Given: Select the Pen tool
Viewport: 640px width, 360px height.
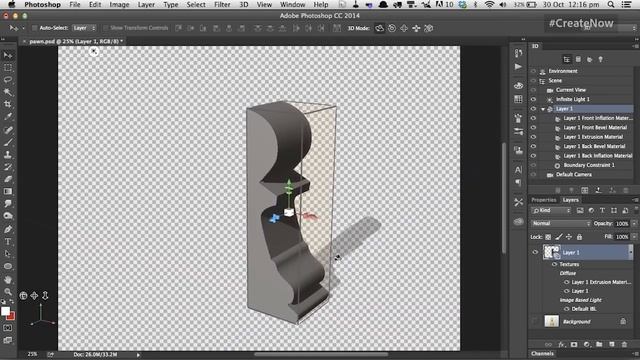Looking at the screenshot, I should [8, 229].
